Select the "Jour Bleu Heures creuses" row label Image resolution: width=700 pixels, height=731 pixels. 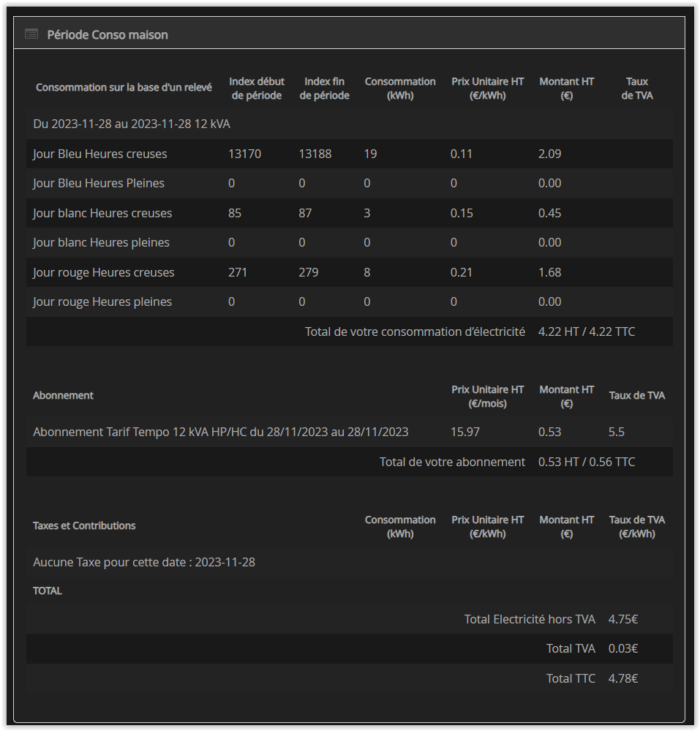pyautogui.click(x=100, y=154)
